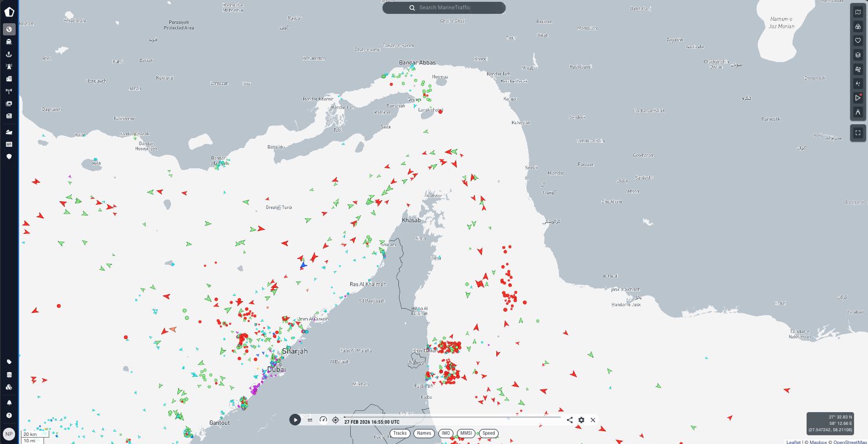Open the NP user profile avatar

coord(9,434)
